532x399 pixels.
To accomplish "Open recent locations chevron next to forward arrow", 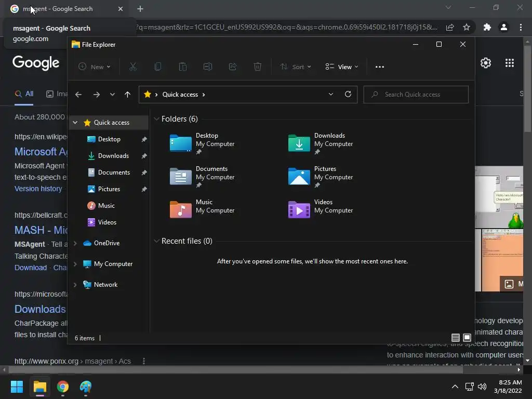I will pyautogui.click(x=112, y=95).
